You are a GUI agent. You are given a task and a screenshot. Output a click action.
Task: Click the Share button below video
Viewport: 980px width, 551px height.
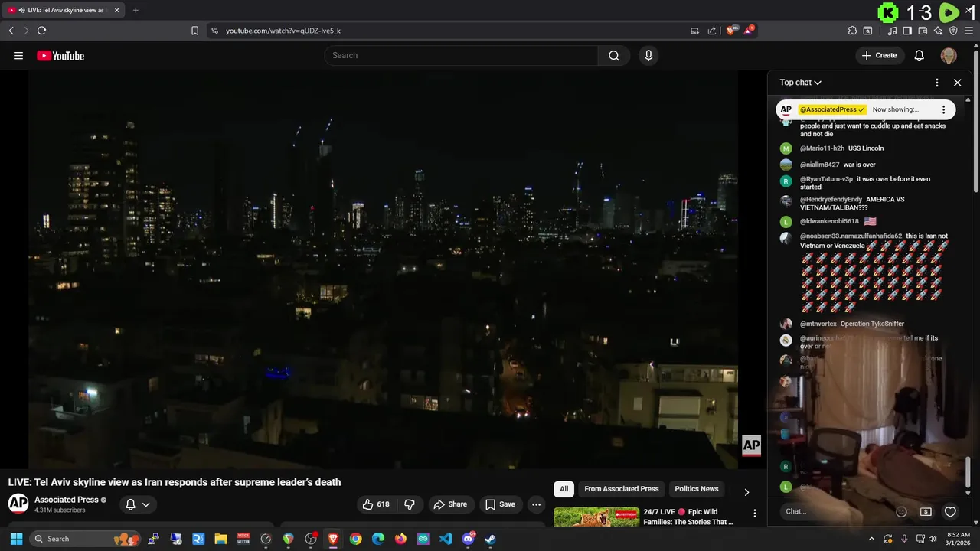point(449,504)
